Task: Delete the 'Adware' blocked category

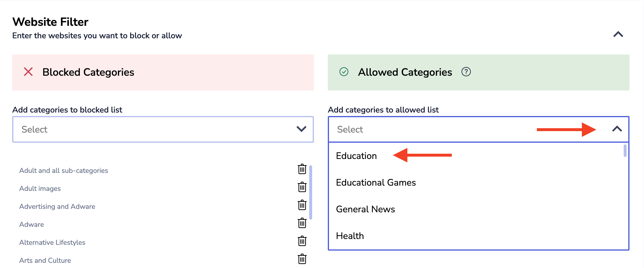Action: click(302, 223)
